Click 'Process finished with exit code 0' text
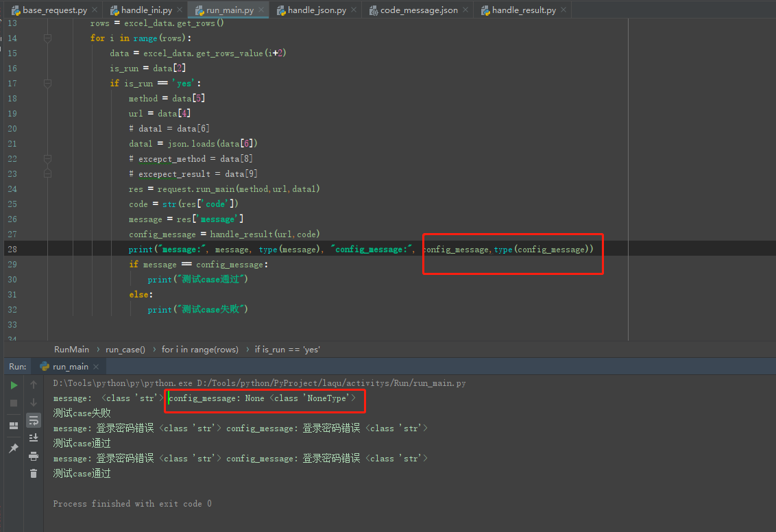Image resolution: width=776 pixels, height=532 pixels. (x=132, y=504)
